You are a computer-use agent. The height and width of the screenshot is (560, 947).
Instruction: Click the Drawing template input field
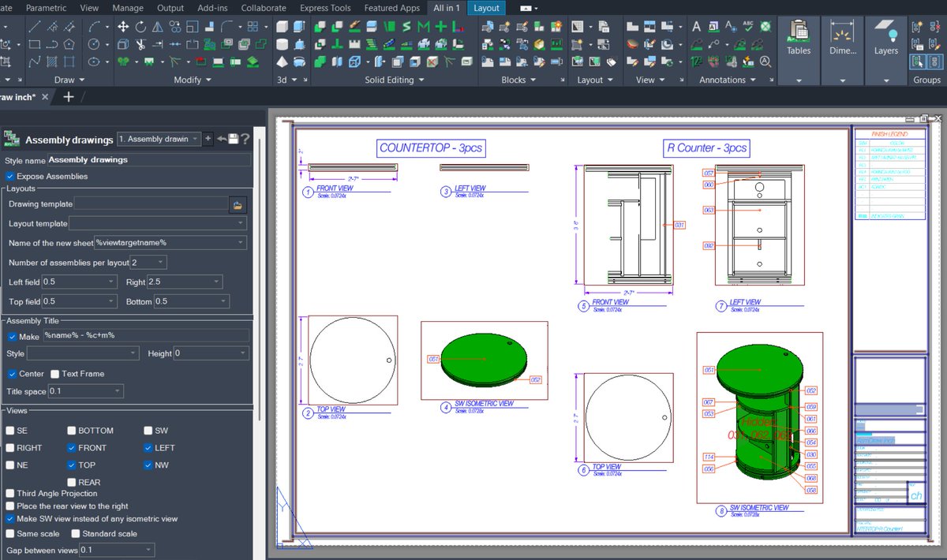pos(152,204)
